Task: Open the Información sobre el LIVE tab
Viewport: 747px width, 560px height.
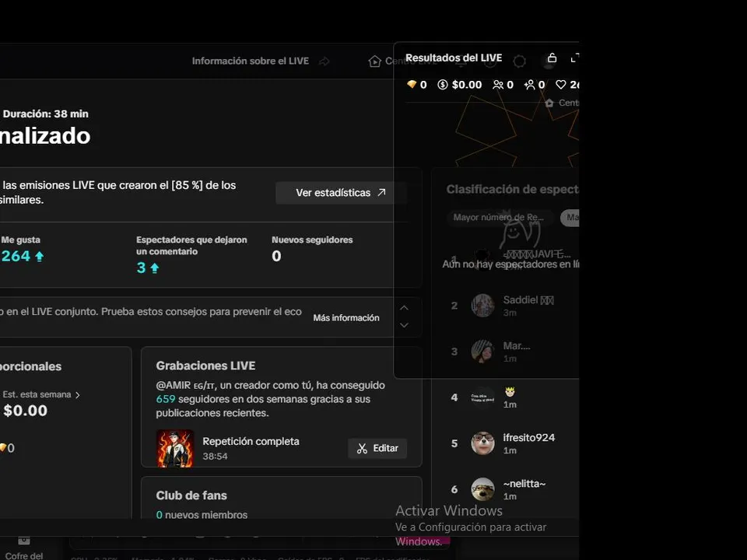Action: [x=251, y=61]
